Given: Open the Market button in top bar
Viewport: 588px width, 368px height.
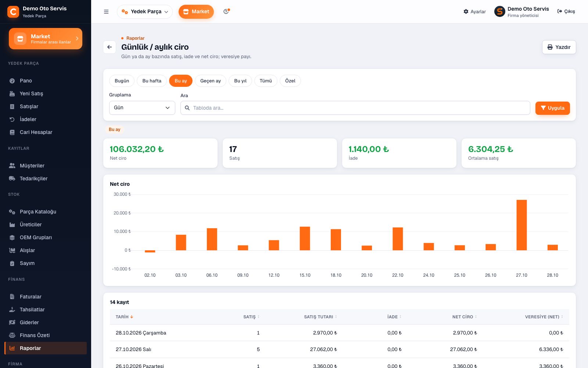Looking at the screenshot, I should coord(196,12).
